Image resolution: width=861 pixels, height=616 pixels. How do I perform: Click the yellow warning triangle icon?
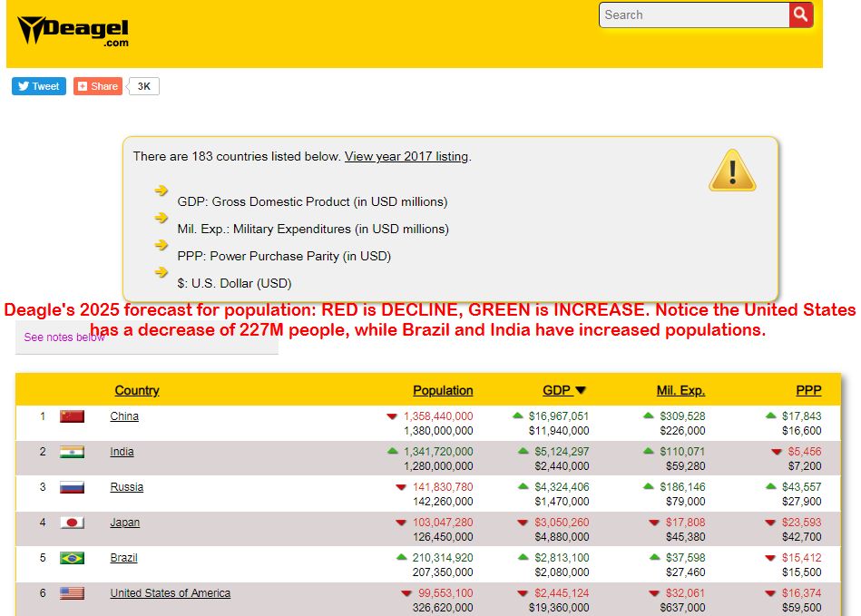pyautogui.click(x=732, y=171)
